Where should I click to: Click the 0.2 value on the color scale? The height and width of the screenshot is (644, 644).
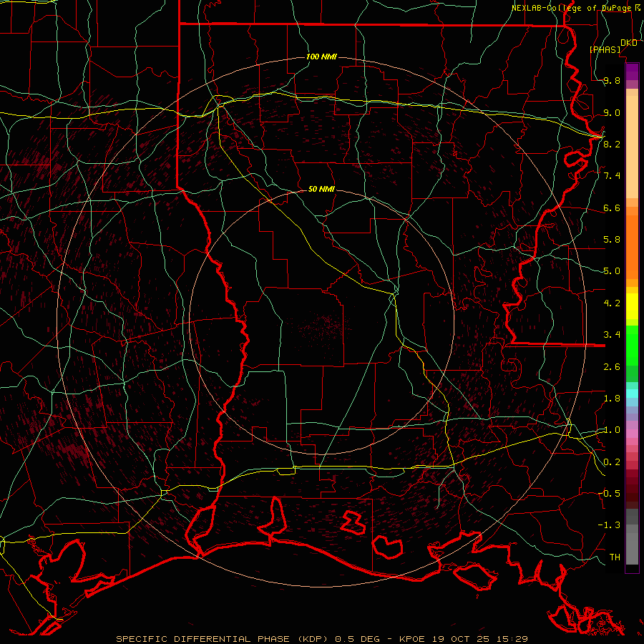[x=612, y=462]
